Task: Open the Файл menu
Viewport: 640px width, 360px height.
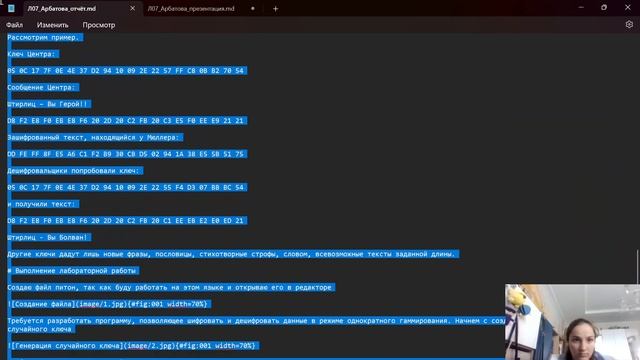Action: point(14,25)
